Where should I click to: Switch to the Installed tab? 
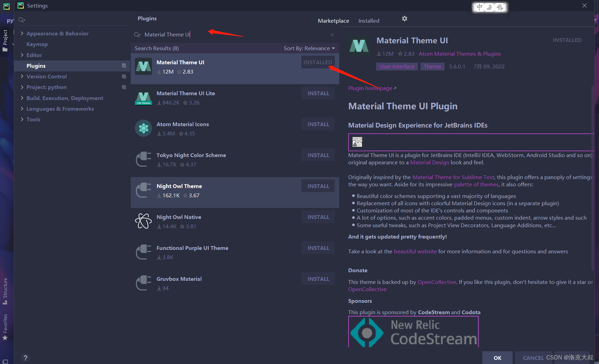pos(368,21)
